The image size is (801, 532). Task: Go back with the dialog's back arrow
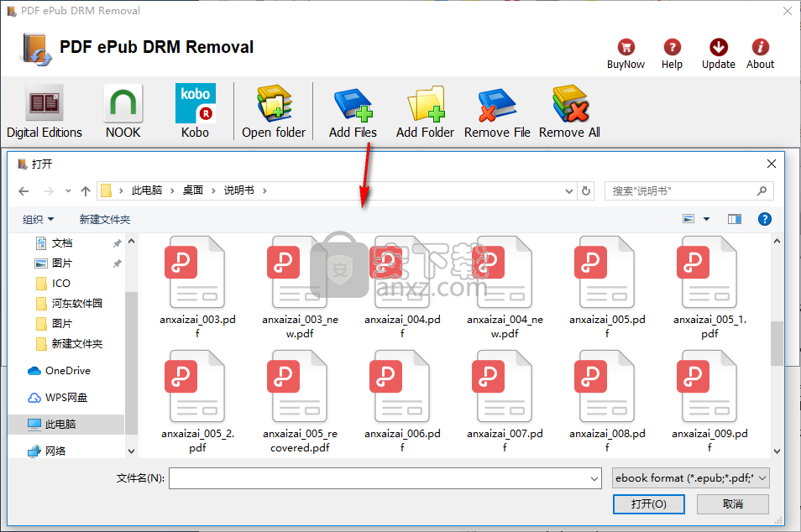24,191
